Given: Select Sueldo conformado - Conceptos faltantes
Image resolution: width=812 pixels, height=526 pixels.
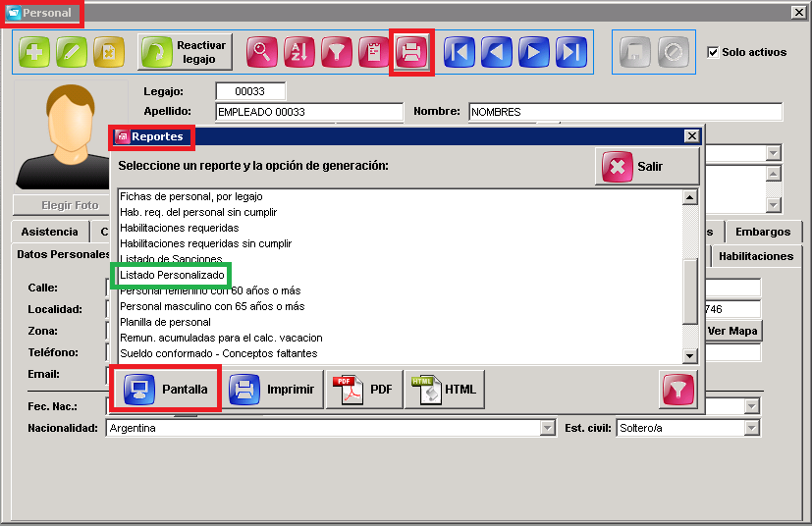Looking at the screenshot, I should pos(219,353).
